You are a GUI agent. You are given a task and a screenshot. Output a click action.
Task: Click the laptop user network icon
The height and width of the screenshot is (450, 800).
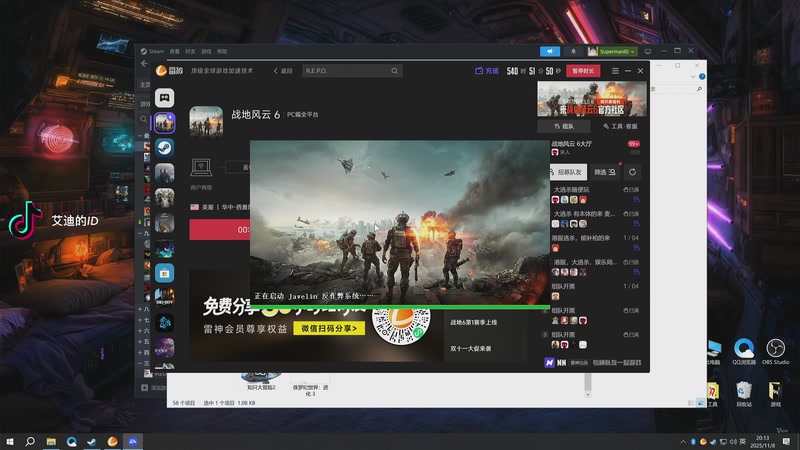pyautogui.click(x=201, y=167)
